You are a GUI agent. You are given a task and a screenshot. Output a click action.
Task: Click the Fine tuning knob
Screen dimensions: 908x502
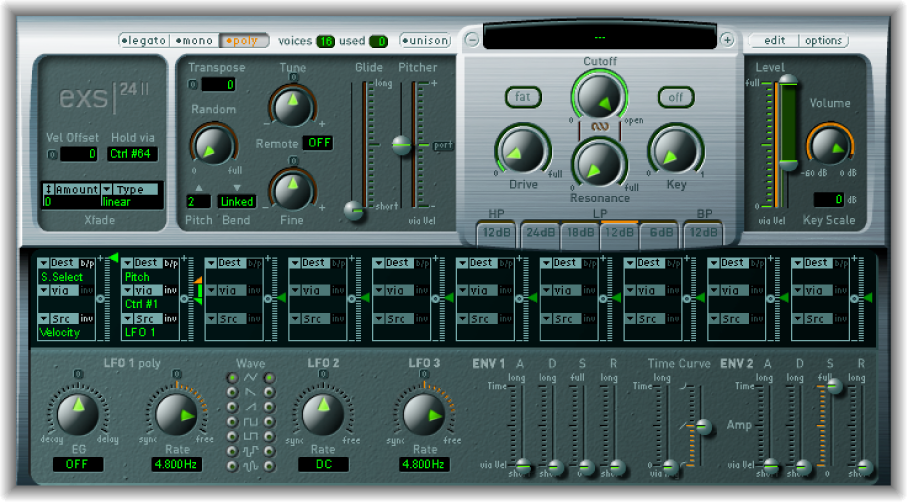point(293,190)
